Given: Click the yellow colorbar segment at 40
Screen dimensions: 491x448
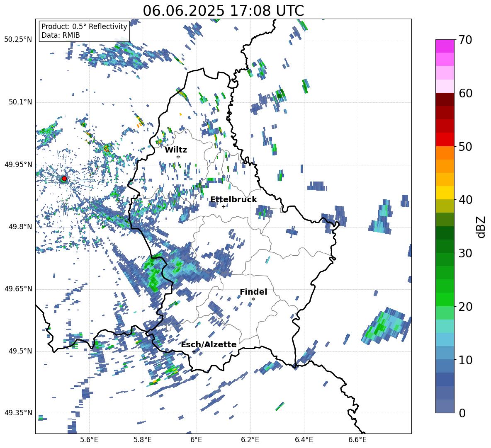Looking at the screenshot, I should pos(445,193).
